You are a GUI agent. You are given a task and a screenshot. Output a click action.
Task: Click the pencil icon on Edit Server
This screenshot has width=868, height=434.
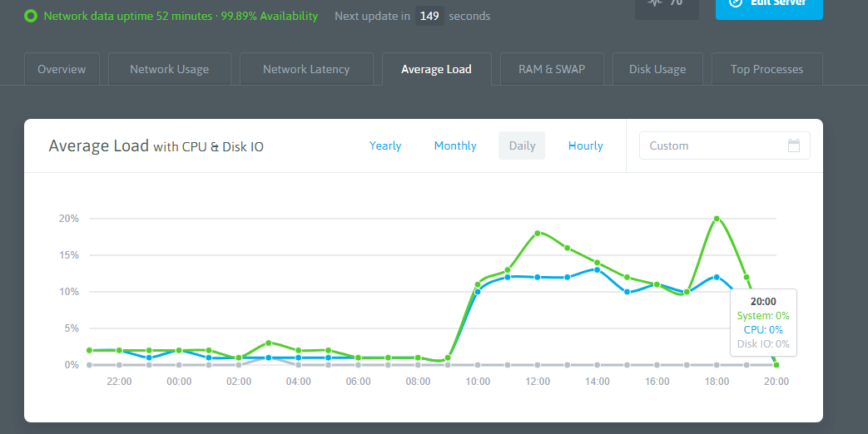point(734,3)
